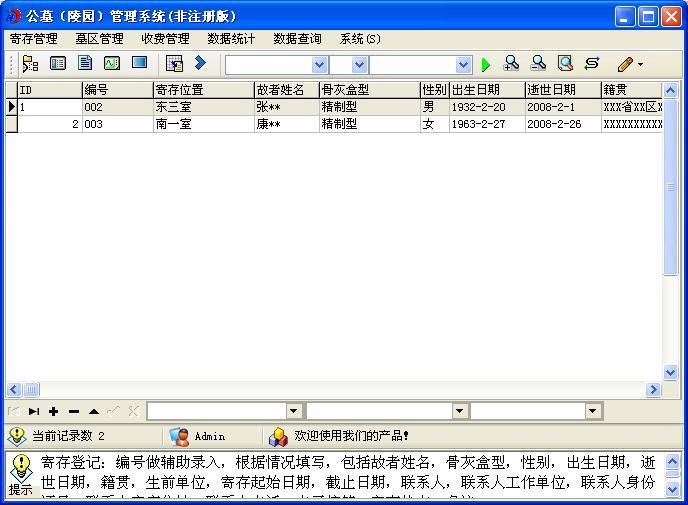Click the blue monitor screen toolbar icon
Image resolution: width=688 pixels, height=505 pixels.
click(x=139, y=64)
